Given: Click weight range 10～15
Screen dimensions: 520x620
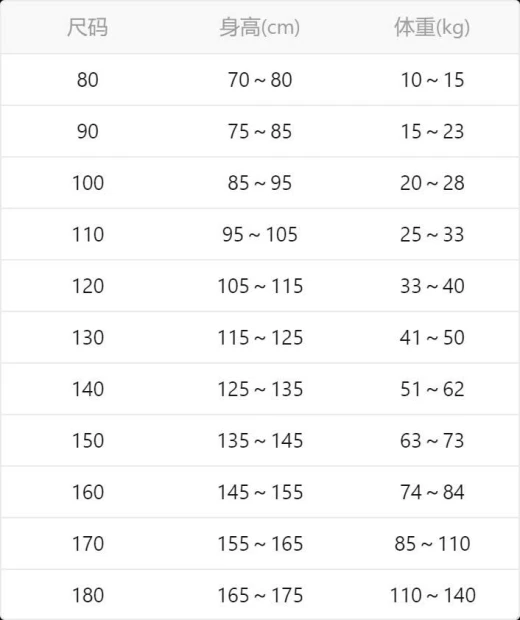Looking at the screenshot, I should 432,80.
